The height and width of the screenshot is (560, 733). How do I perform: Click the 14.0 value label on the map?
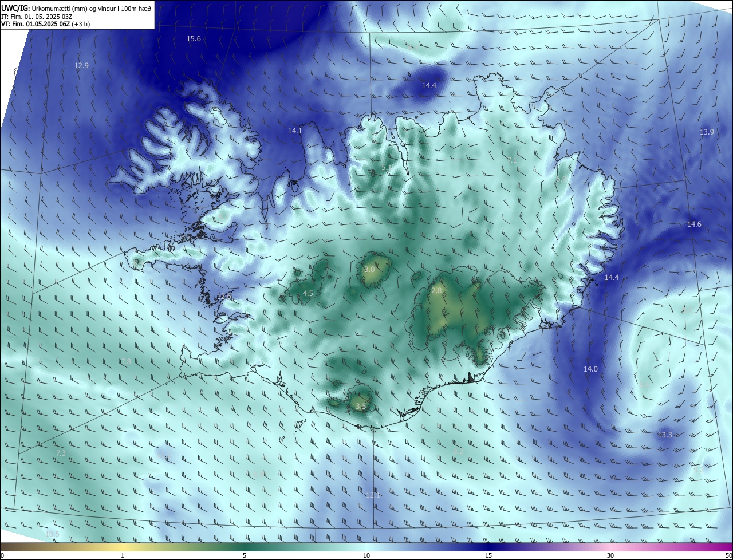590,369
